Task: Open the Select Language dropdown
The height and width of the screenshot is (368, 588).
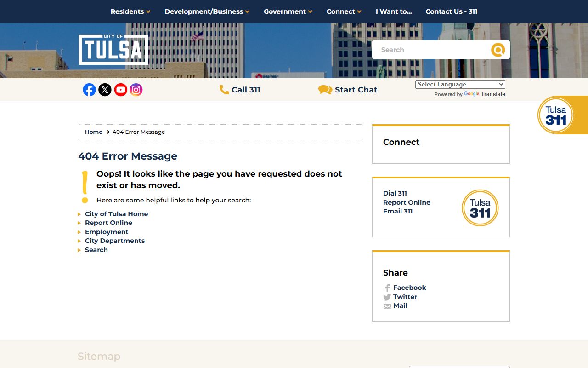Action: tap(460, 85)
